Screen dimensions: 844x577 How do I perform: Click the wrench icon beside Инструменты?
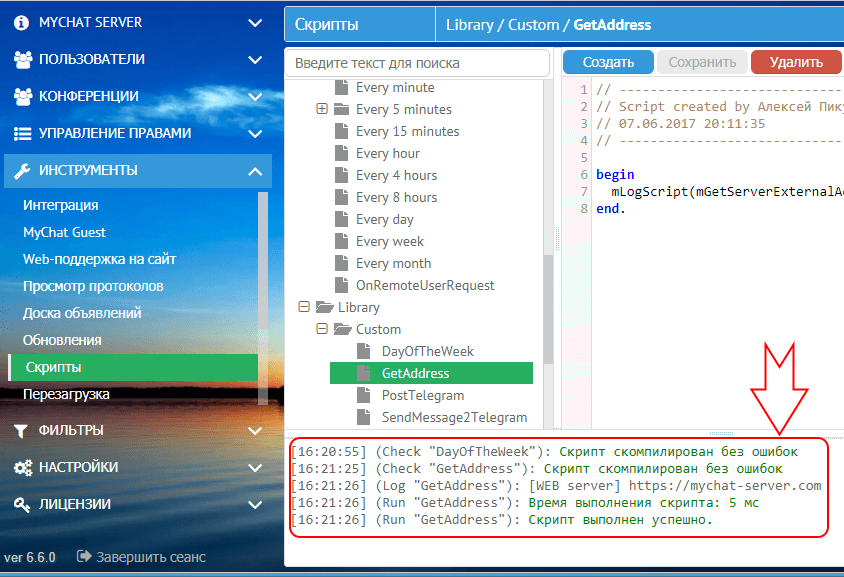(22, 170)
